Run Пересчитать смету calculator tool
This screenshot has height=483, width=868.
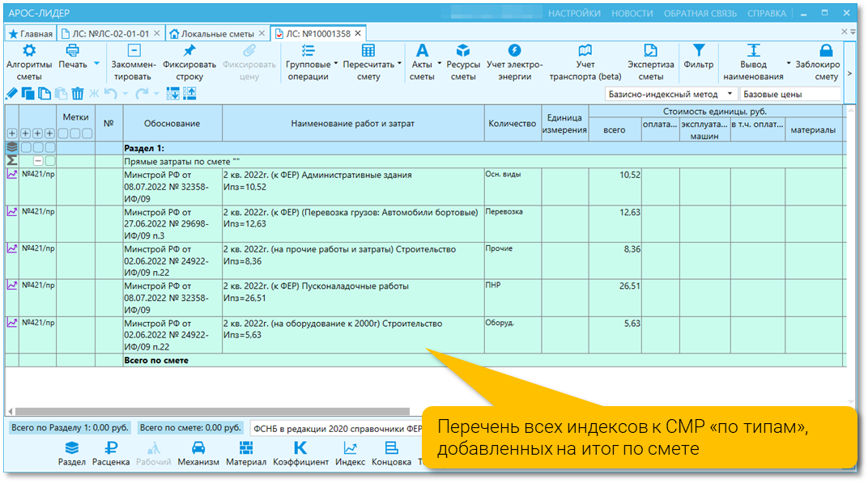[x=368, y=62]
